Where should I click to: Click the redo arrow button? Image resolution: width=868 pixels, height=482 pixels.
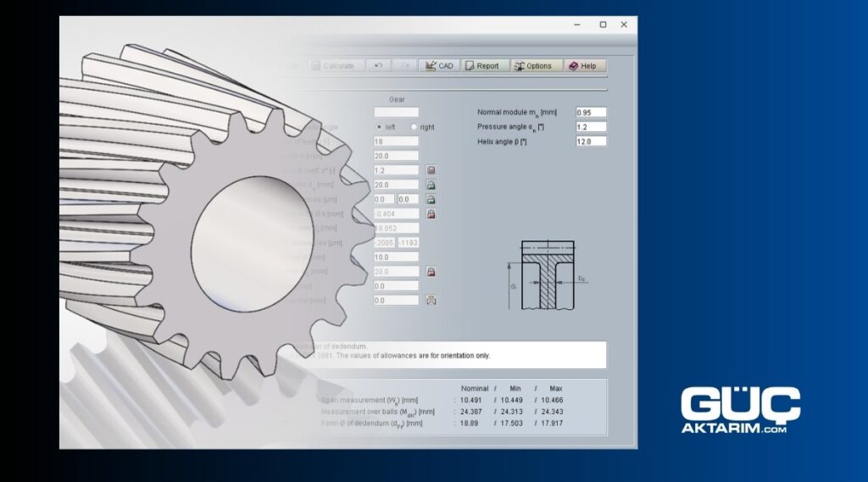click(405, 66)
